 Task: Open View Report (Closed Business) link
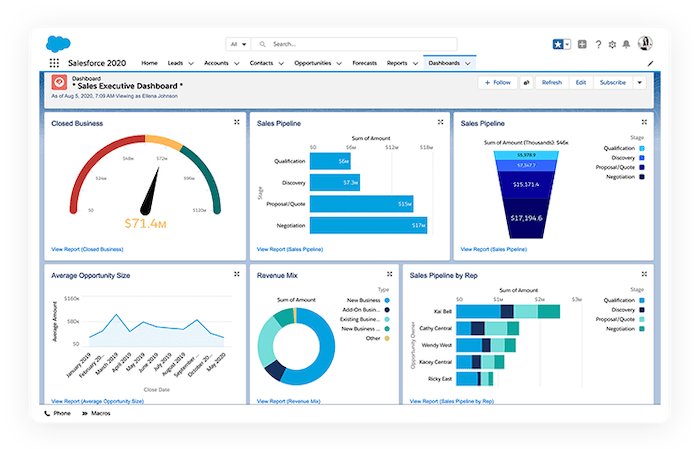(x=87, y=248)
